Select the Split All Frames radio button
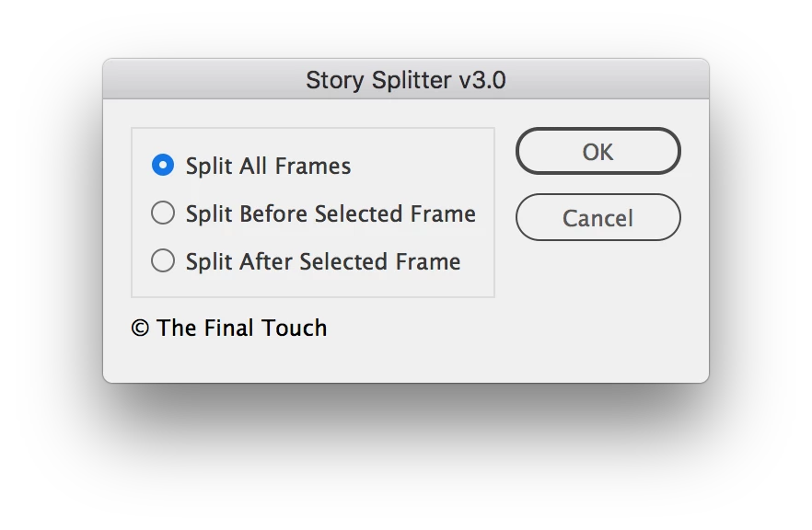 pos(163,166)
